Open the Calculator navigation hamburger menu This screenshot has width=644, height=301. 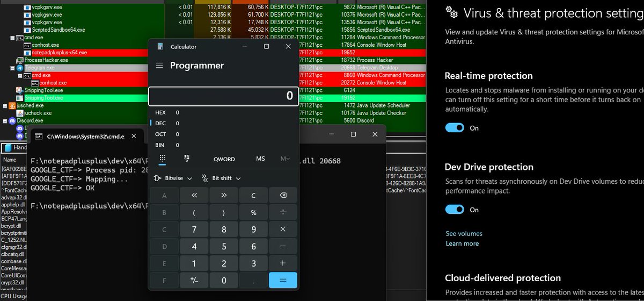[x=159, y=66]
